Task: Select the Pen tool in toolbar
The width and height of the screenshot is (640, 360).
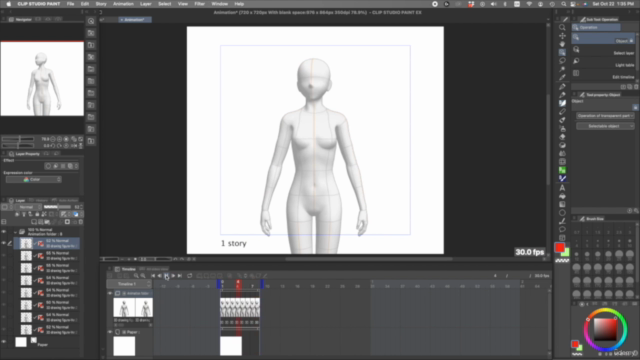Action: click(562, 87)
